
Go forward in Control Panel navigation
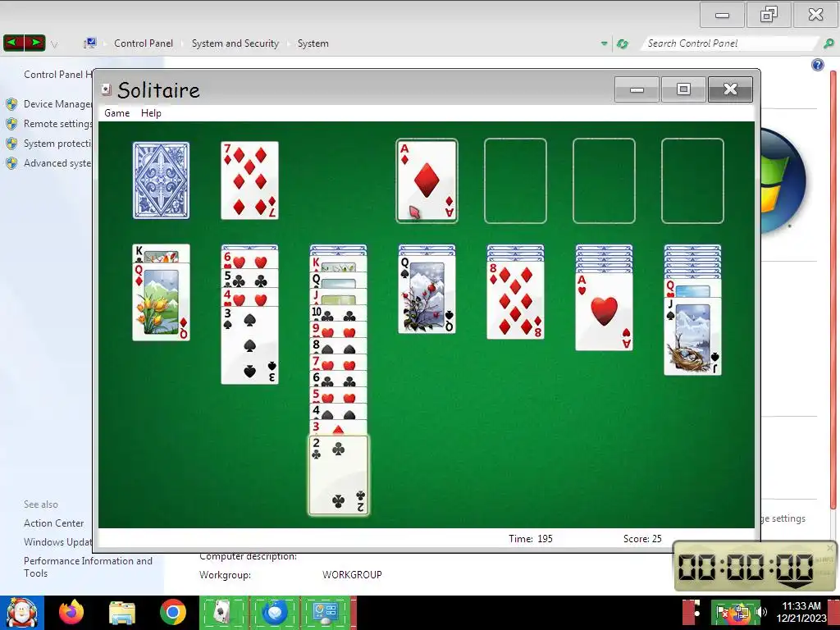(34, 43)
